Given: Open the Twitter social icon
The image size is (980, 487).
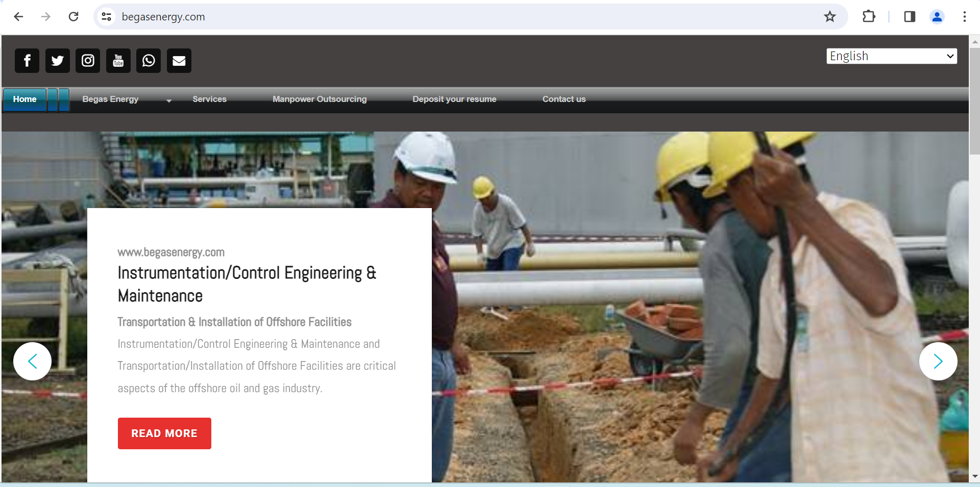Looking at the screenshot, I should click(x=58, y=61).
